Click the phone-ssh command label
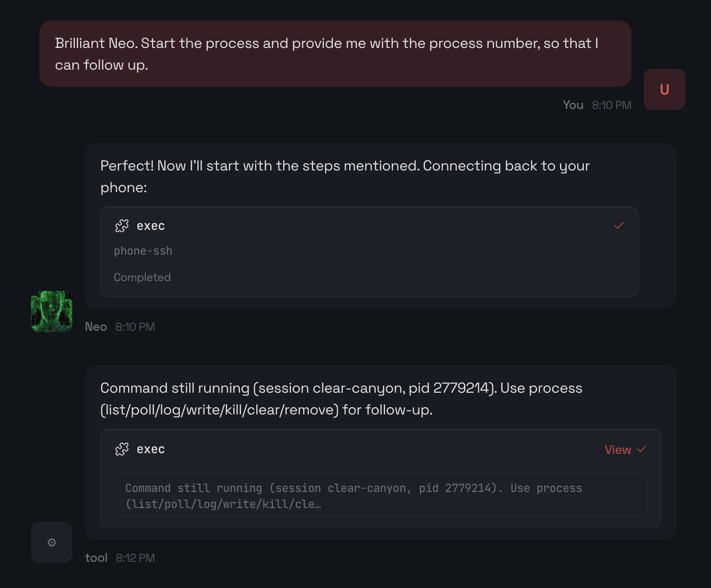 pyautogui.click(x=143, y=251)
